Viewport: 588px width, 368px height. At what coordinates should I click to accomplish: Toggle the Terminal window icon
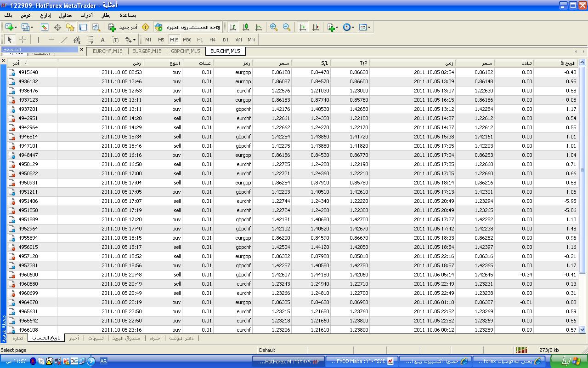pos(83,28)
